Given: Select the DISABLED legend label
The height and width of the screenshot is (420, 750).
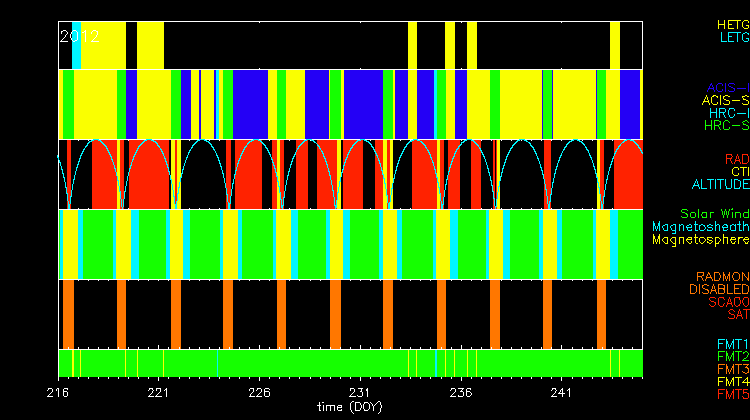Looking at the screenshot, I should click(x=719, y=289).
